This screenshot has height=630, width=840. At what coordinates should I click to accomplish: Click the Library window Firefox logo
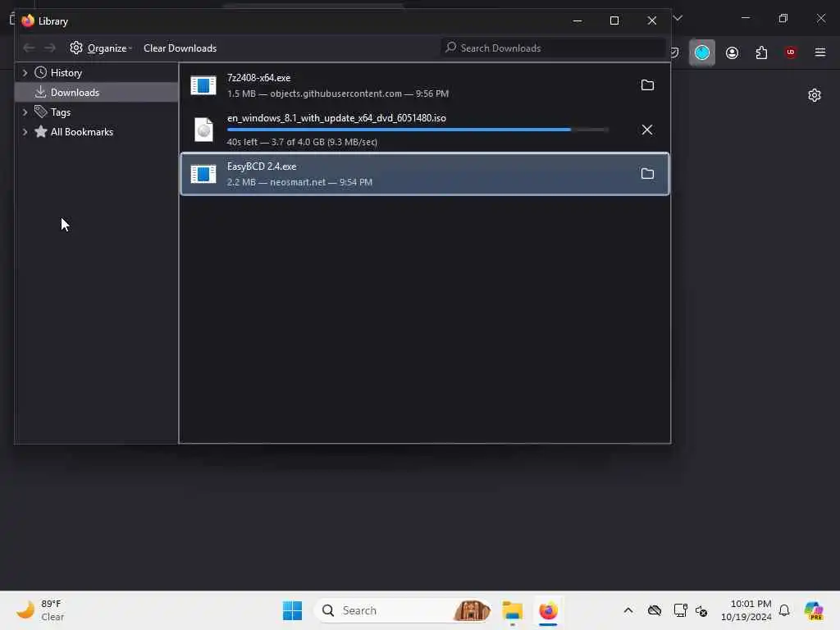pyautogui.click(x=28, y=21)
